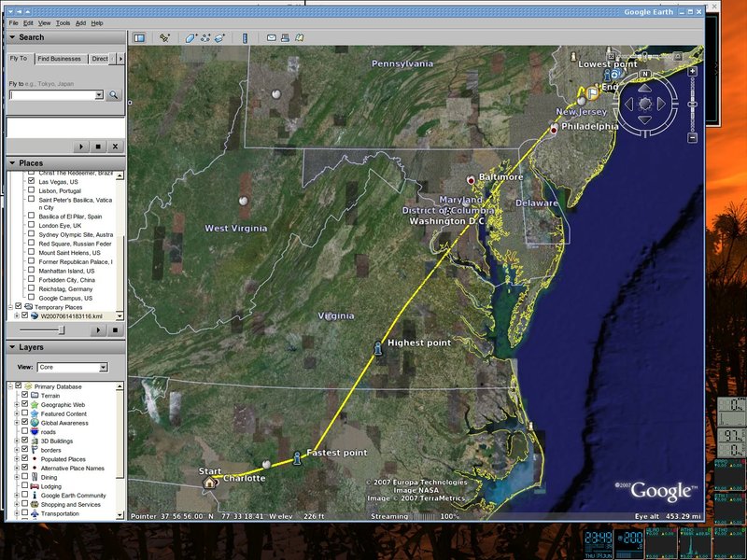Add a polygon from the toolbar
747x560 pixels.
191,37
